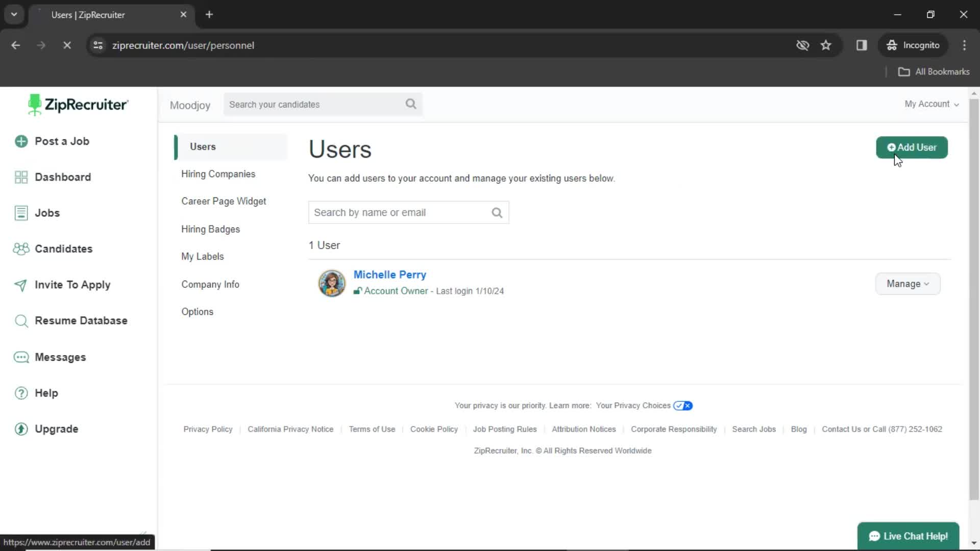Click the candidate search magnifier icon

[x=411, y=104]
